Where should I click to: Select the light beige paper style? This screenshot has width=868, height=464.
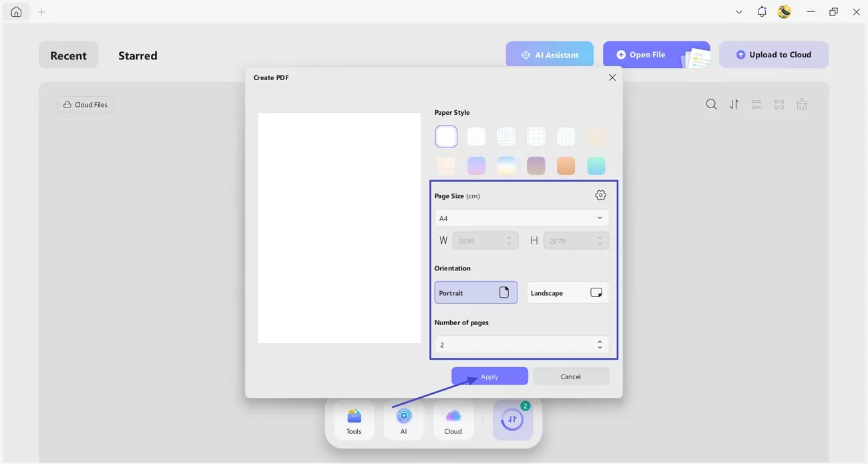click(596, 136)
